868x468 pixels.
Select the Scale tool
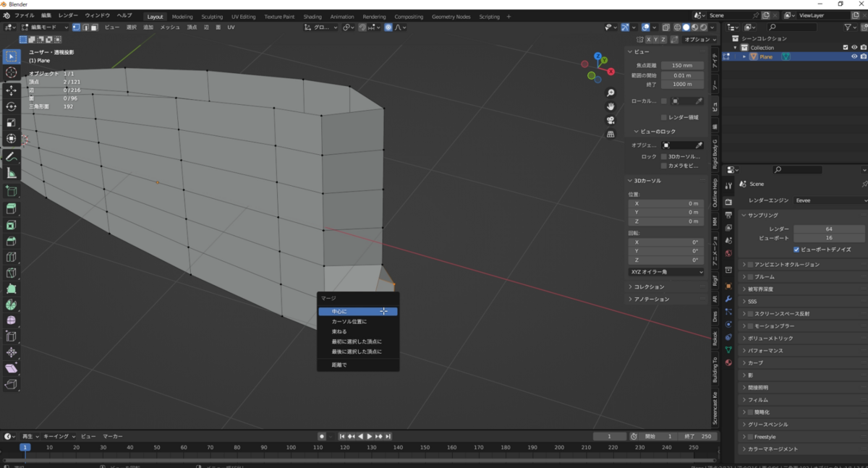point(12,122)
